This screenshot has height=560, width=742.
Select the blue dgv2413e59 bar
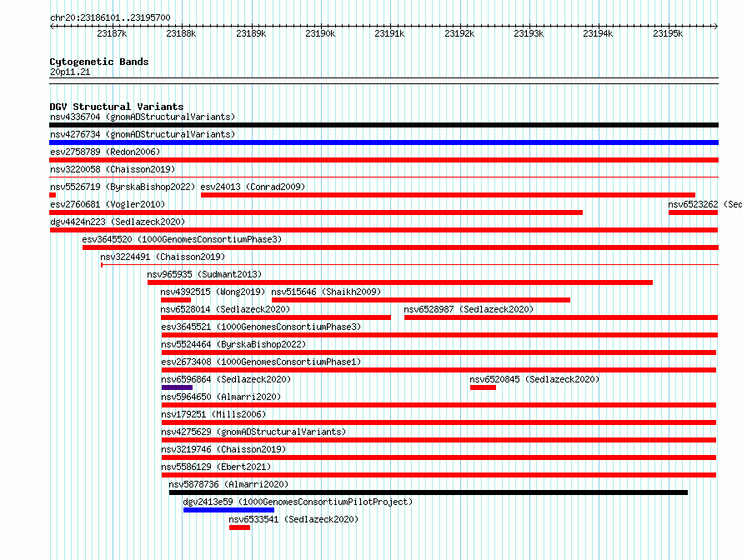pos(228,510)
